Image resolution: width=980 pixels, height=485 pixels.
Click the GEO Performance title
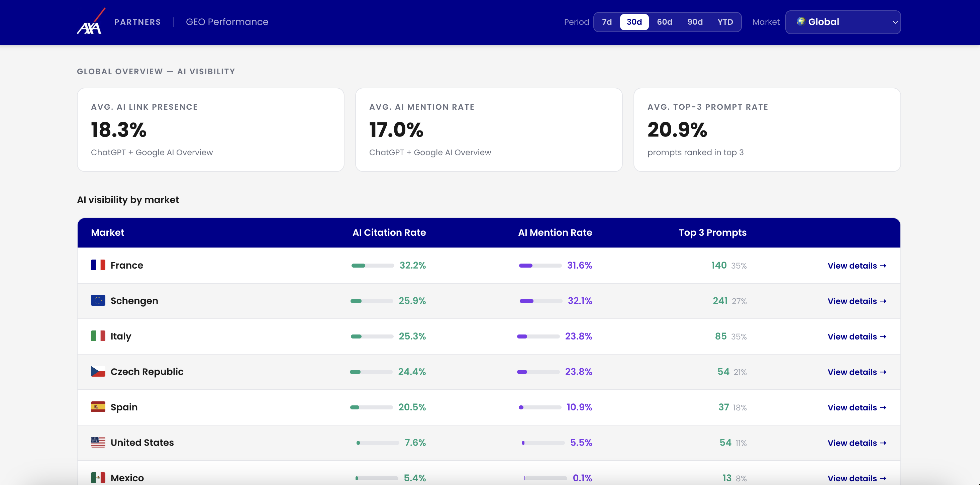coord(227,22)
